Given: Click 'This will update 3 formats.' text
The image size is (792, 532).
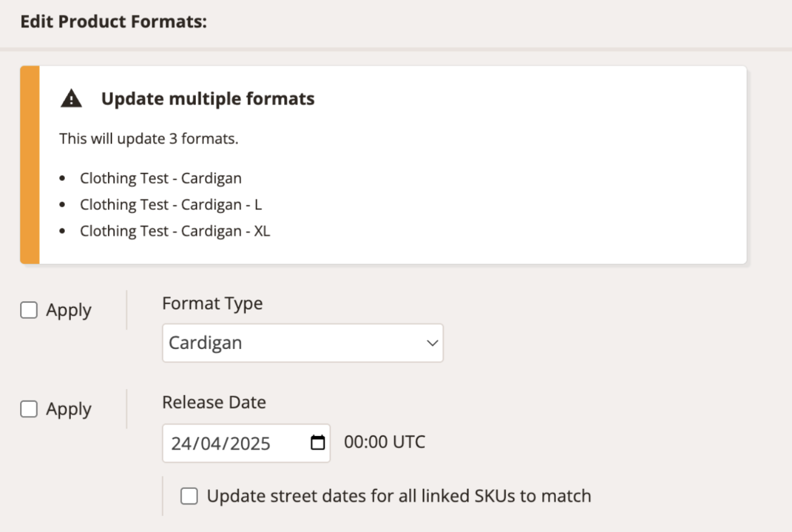Looking at the screenshot, I should tap(149, 138).
